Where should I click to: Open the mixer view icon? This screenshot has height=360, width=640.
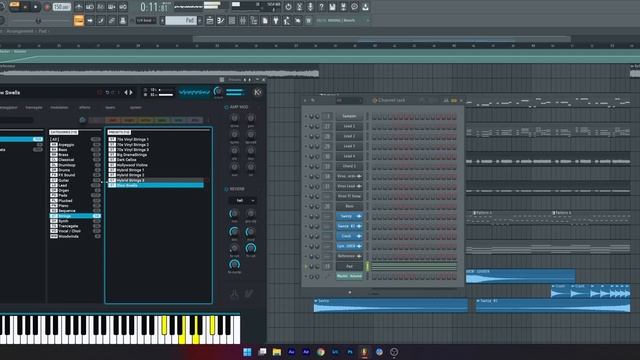[x=243, y=20]
